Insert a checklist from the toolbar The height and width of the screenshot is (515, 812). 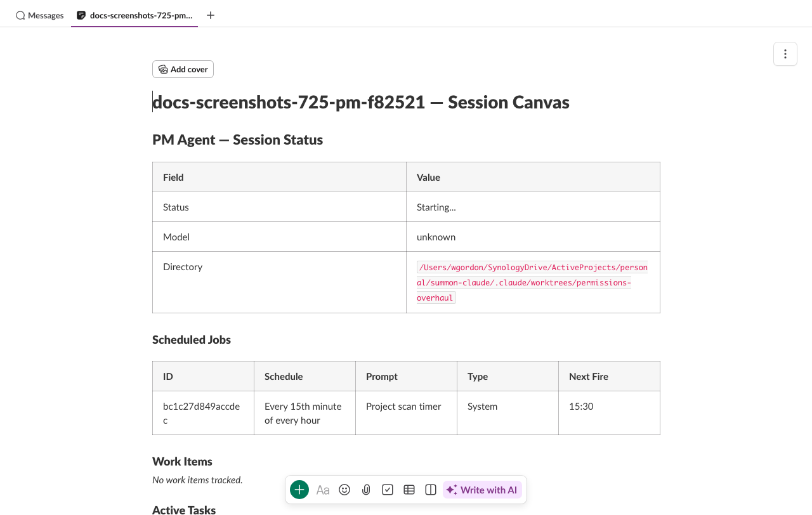coord(388,490)
